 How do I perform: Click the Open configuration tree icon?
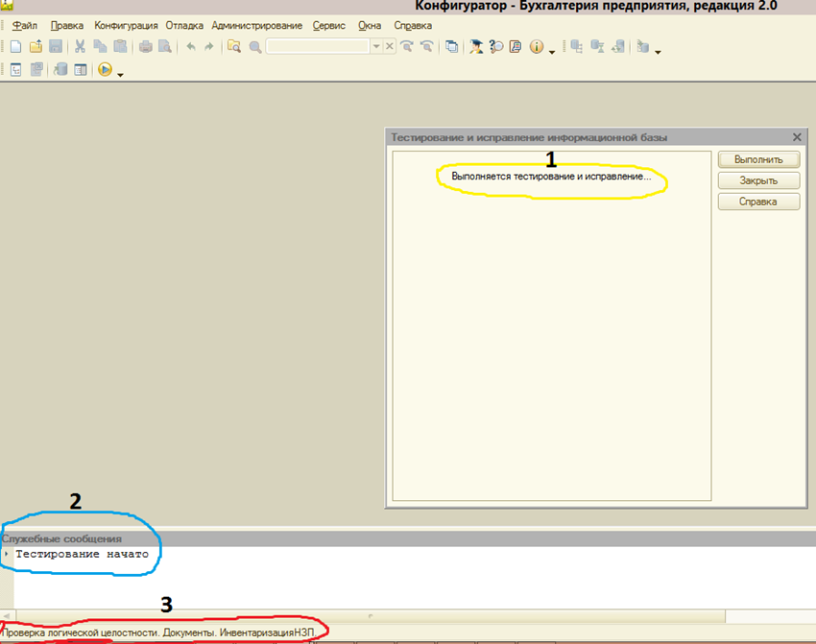(x=15, y=69)
